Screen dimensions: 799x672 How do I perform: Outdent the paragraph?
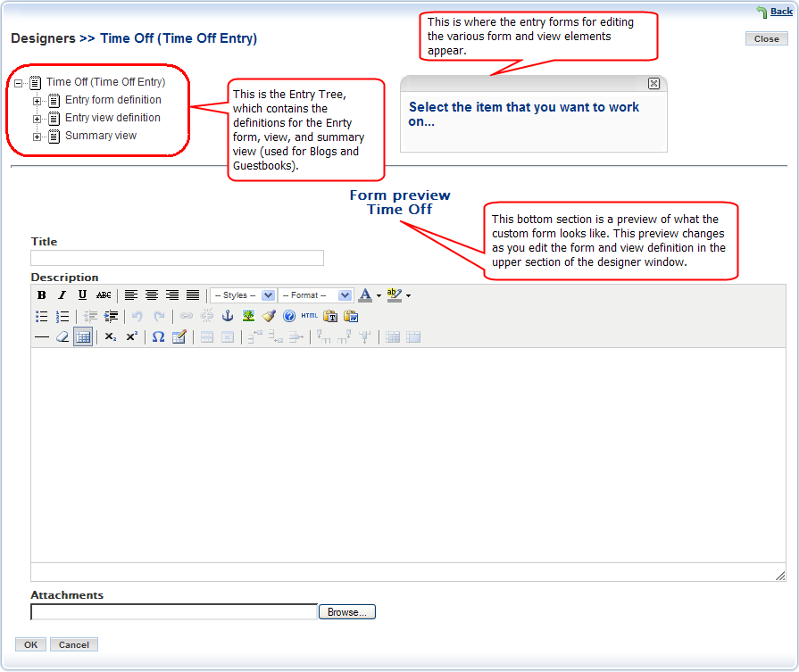click(90, 317)
